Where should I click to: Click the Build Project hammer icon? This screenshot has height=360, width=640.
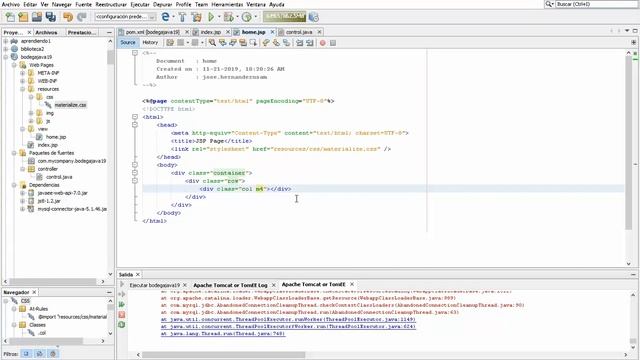(182, 17)
